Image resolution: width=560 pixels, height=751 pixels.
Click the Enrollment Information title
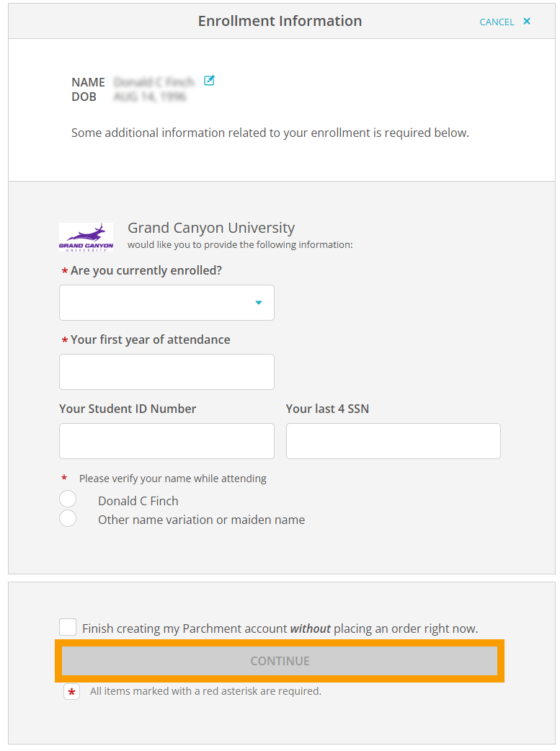pyautogui.click(x=280, y=21)
